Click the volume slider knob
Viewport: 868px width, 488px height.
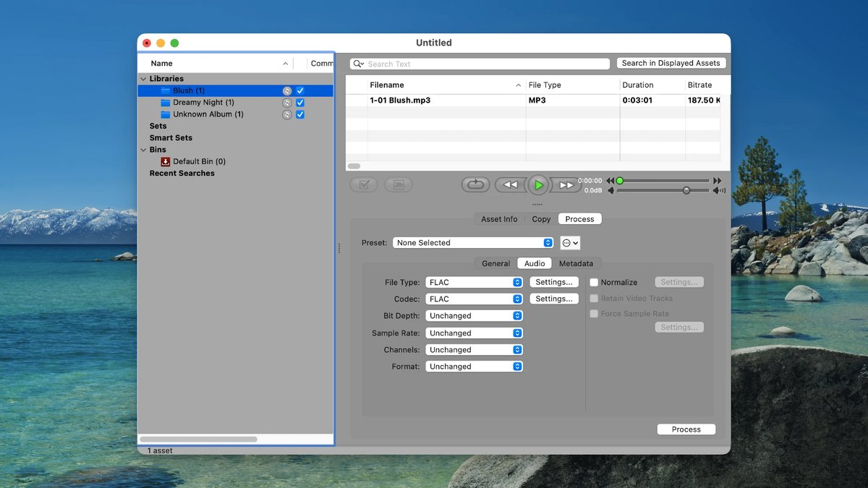coord(686,191)
